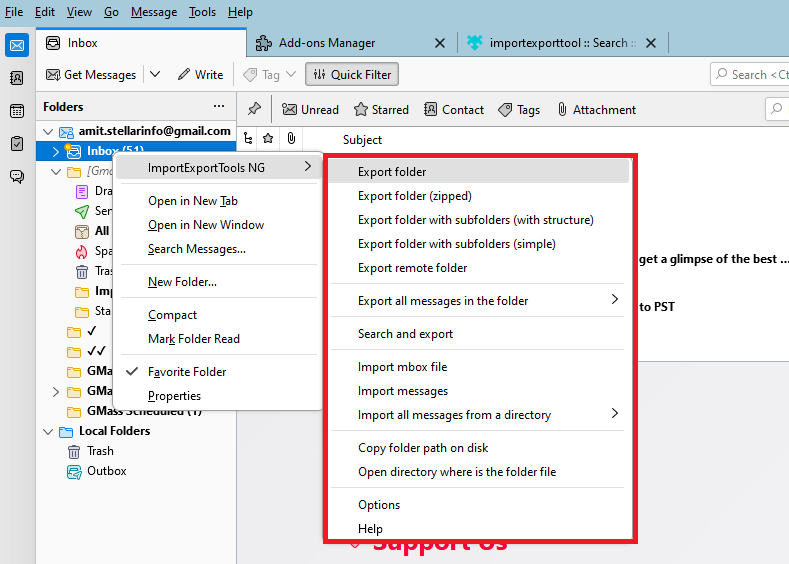Open Get Messages dropdown arrow

click(155, 74)
